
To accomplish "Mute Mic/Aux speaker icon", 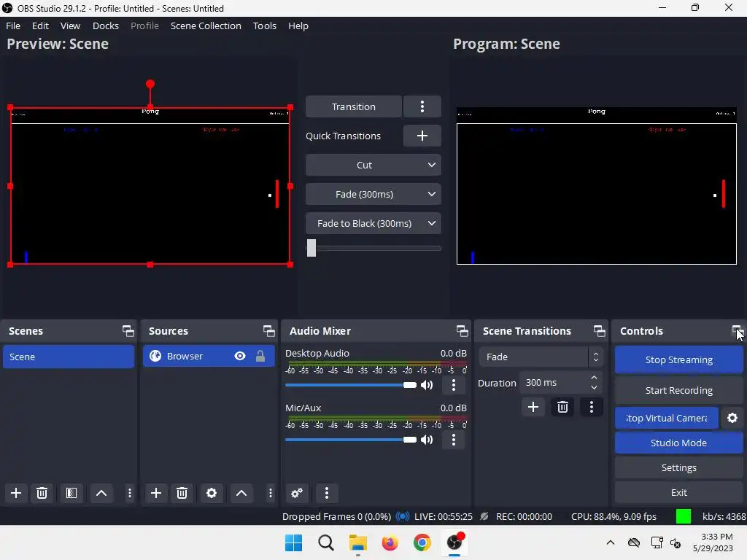I will [x=427, y=440].
